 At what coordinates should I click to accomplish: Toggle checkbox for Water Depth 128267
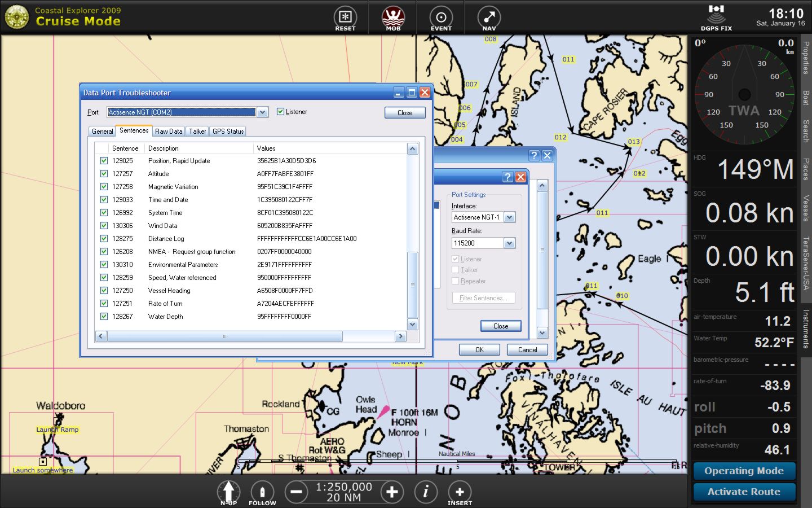104,316
